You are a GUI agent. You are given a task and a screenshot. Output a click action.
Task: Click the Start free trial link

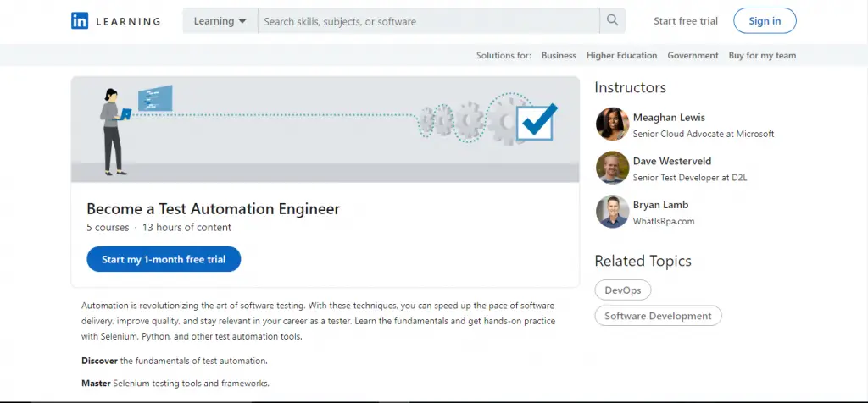[686, 21]
